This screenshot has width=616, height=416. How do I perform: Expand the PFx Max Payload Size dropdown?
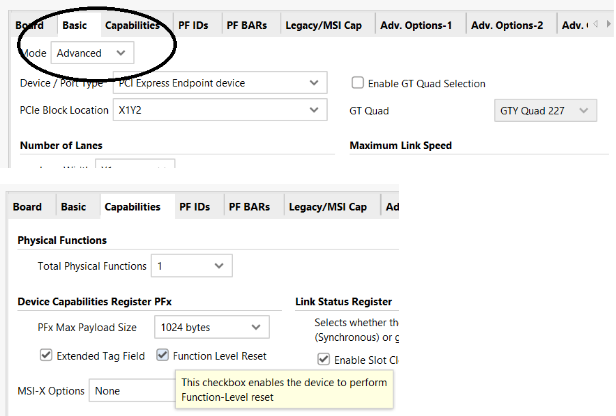point(212,327)
